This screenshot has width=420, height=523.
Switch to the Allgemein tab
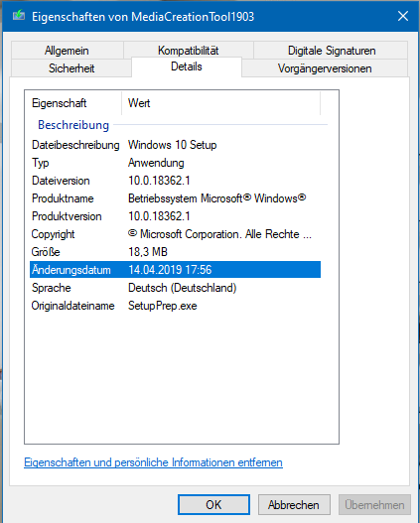pos(67,51)
